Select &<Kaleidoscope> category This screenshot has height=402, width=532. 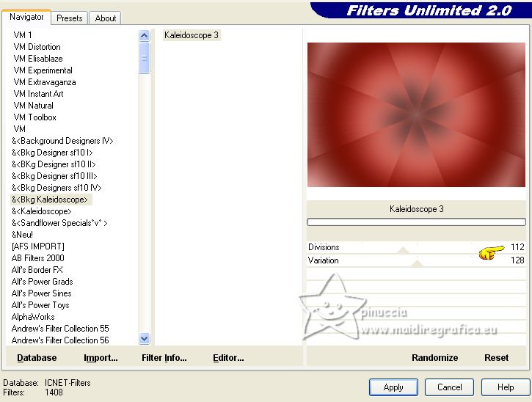pos(41,211)
